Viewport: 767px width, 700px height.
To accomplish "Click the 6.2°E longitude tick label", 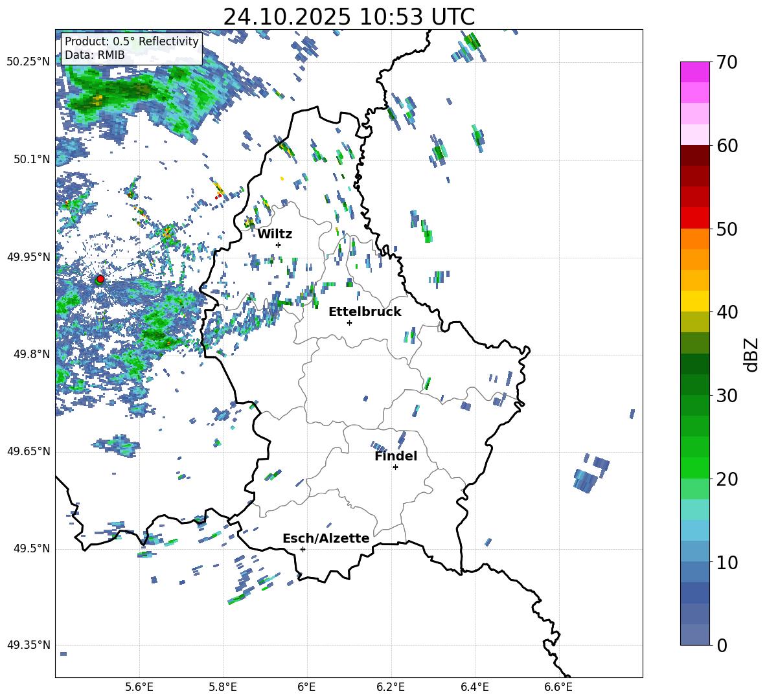I will pyautogui.click(x=391, y=687).
